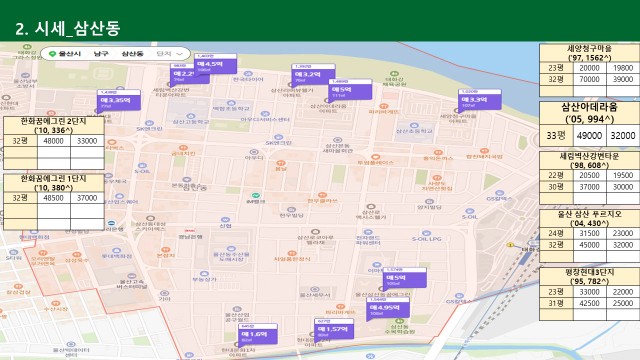Viewport: 640px width, 360px height.
Task: Click the 매 1.6억 listing marker
Action: (258, 334)
